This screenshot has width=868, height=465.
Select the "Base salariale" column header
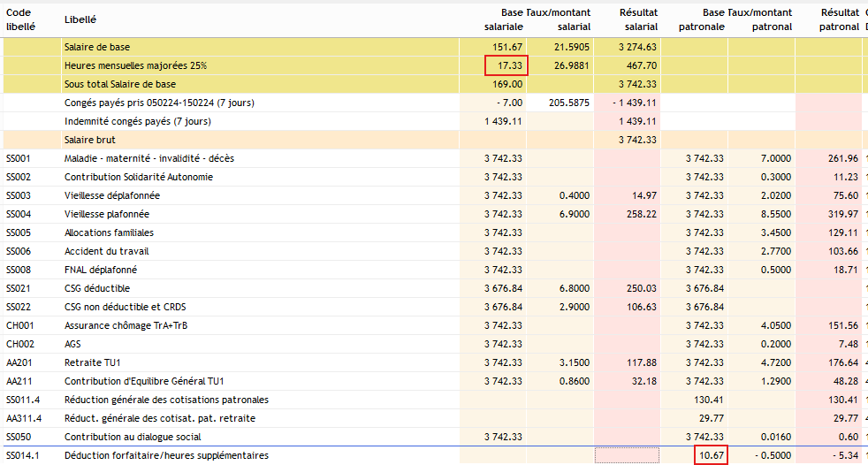point(504,19)
